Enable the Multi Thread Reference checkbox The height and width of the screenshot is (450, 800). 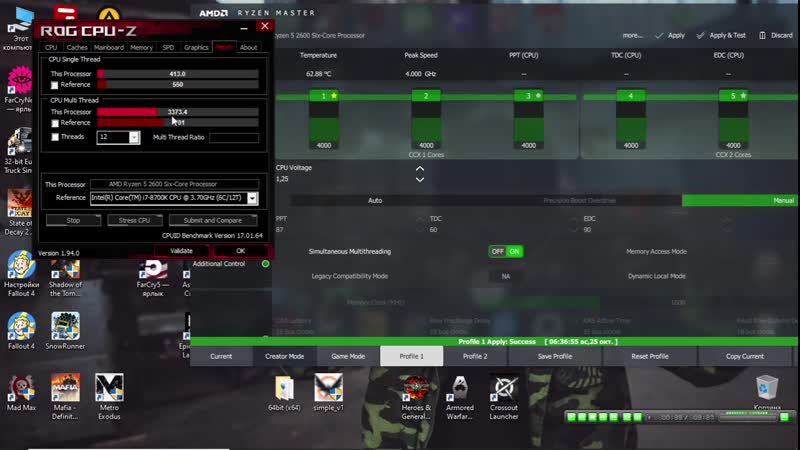pos(55,123)
